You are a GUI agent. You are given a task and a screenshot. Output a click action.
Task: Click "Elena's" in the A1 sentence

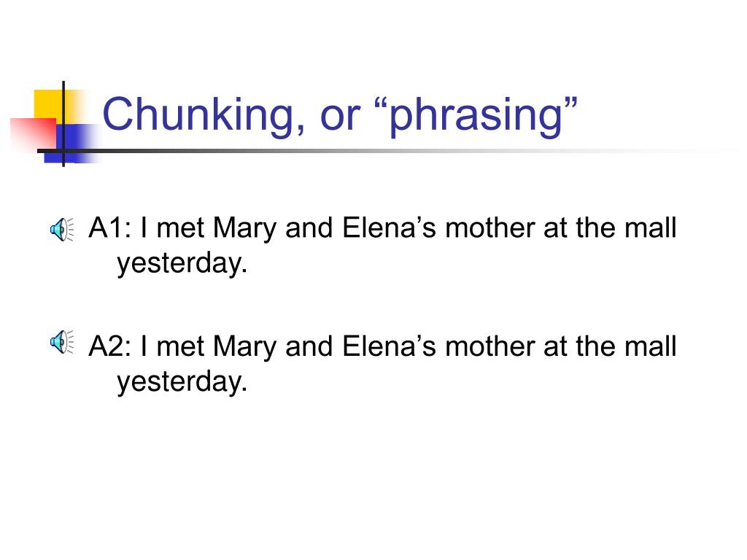(x=390, y=227)
